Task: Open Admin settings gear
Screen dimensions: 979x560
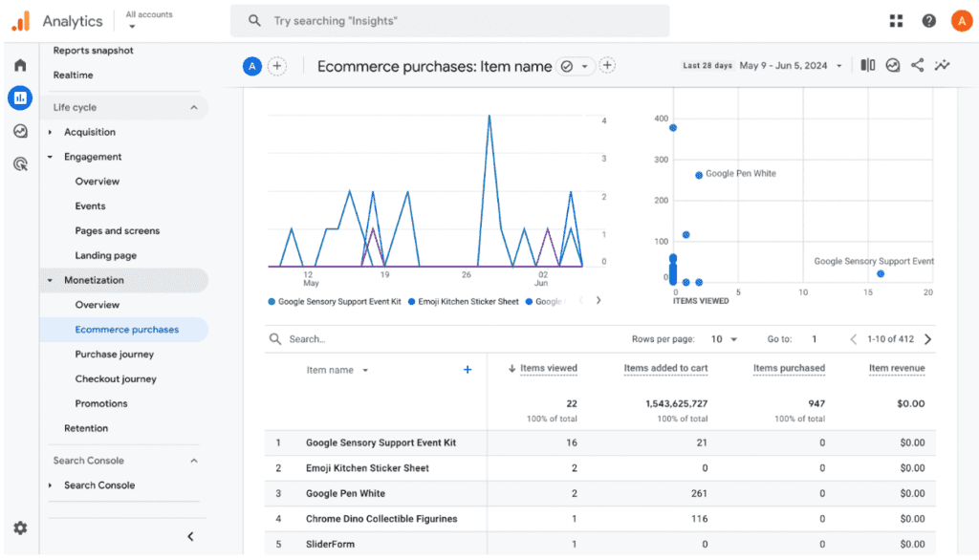Action: [21, 528]
